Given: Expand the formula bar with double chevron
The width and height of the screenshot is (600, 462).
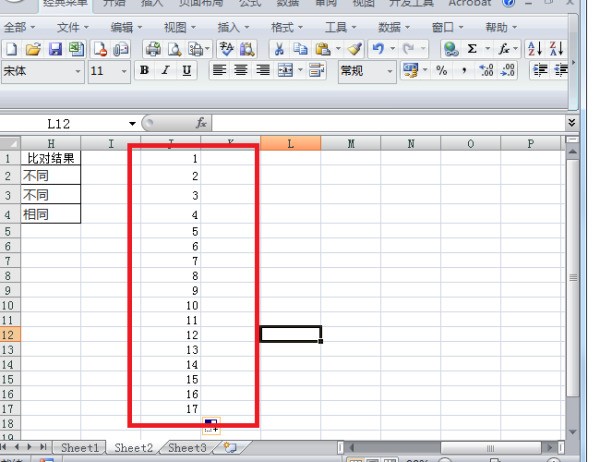Looking at the screenshot, I should coord(572,122).
